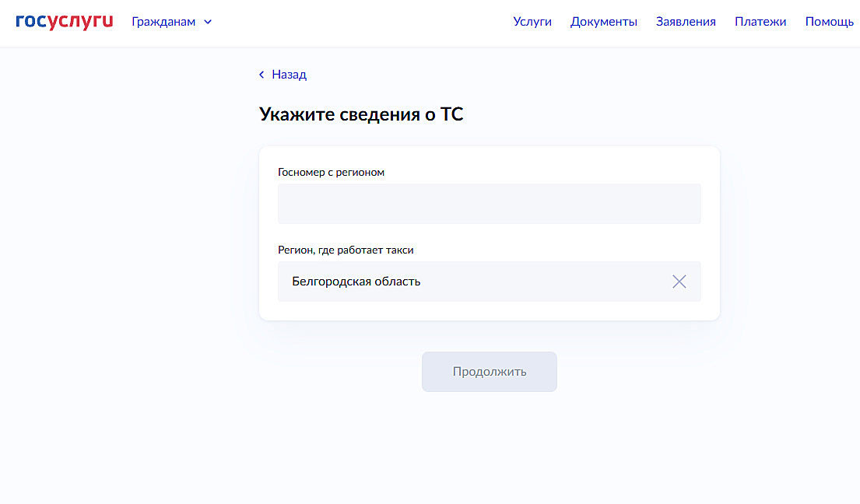This screenshot has width=860, height=504.
Task: Click the Укажите сведения о ТС heading
Action: (x=361, y=114)
